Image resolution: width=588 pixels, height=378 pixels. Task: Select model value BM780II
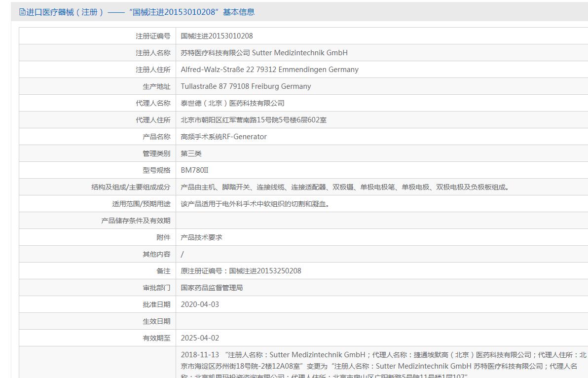[x=195, y=170]
